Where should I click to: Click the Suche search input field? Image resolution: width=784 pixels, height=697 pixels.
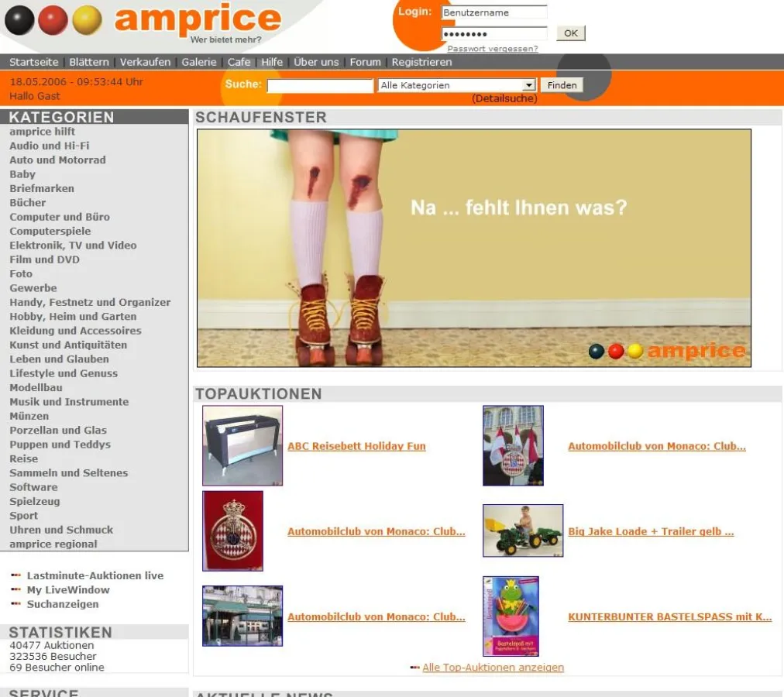(319, 85)
